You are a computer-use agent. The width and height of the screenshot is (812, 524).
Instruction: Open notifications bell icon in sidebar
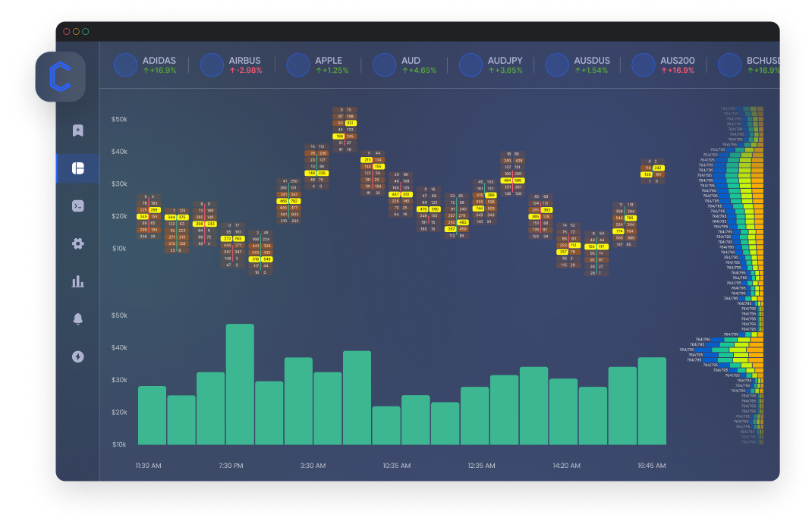pyautogui.click(x=77, y=318)
